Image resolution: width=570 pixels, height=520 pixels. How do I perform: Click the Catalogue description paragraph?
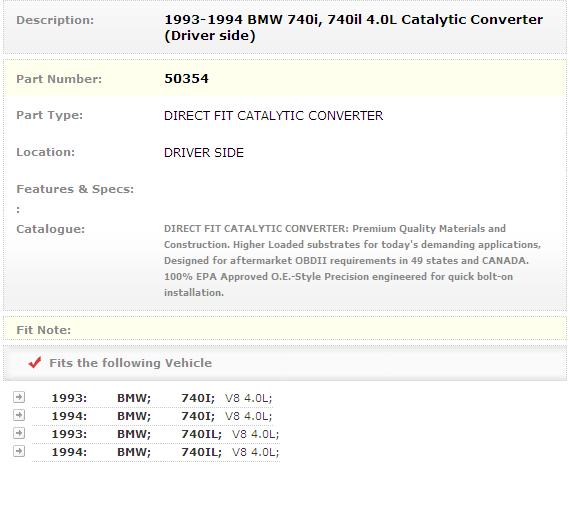point(352,260)
